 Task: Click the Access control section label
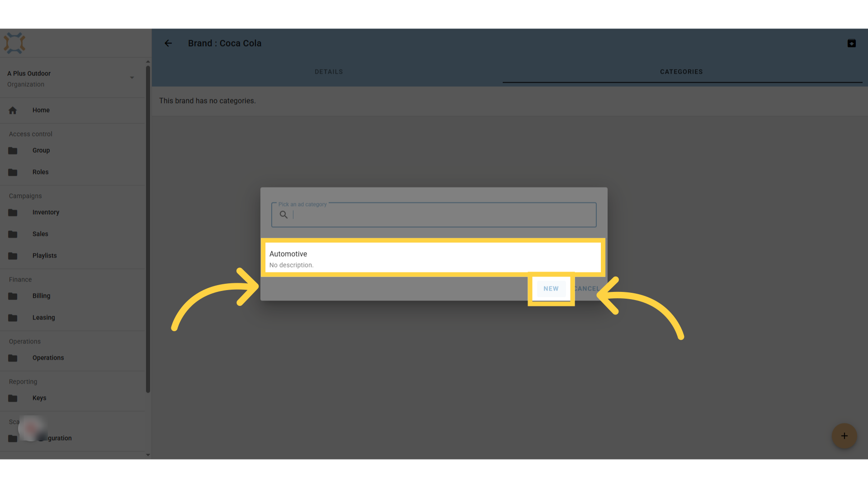click(31, 134)
